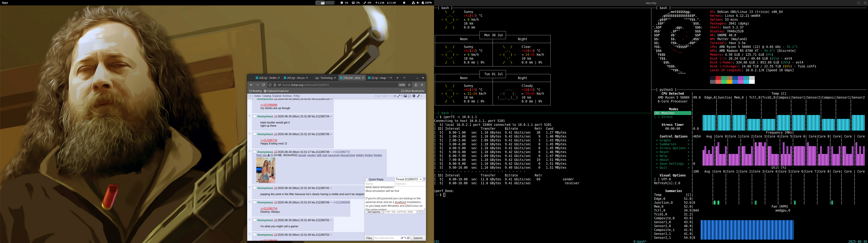Screen dimensions: 868x243
Task: Open the Firefox hamburger application menu
Action: point(422,85)
